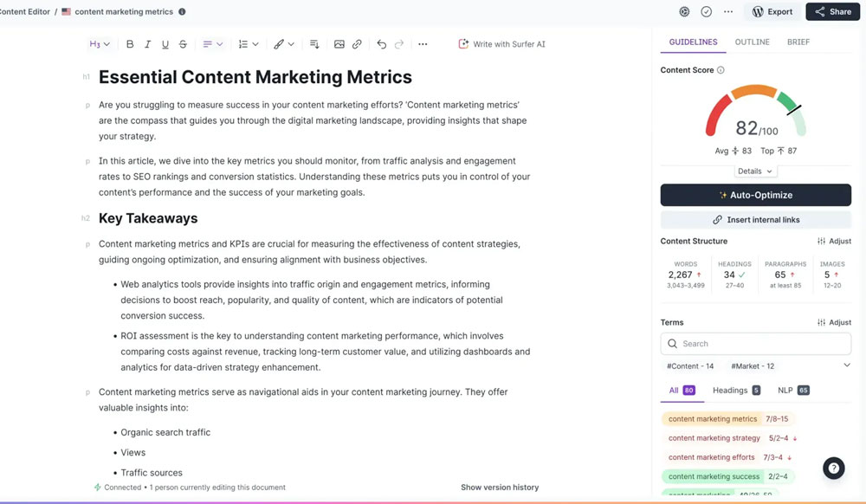Open more toolbar options ellipsis
Screen dimensions: 866x504
click(x=423, y=44)
